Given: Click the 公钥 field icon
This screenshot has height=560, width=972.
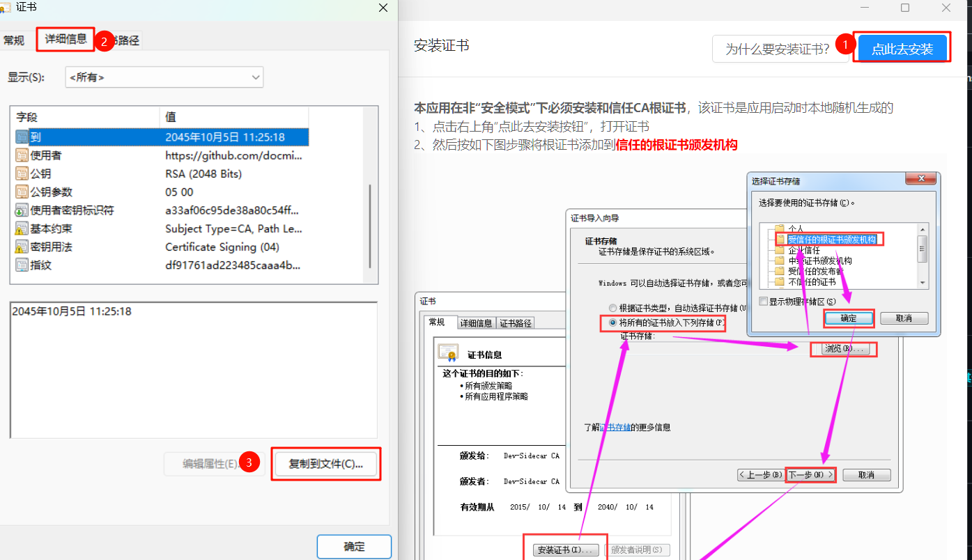Looking at the screenshot, I should coord(22,173).
